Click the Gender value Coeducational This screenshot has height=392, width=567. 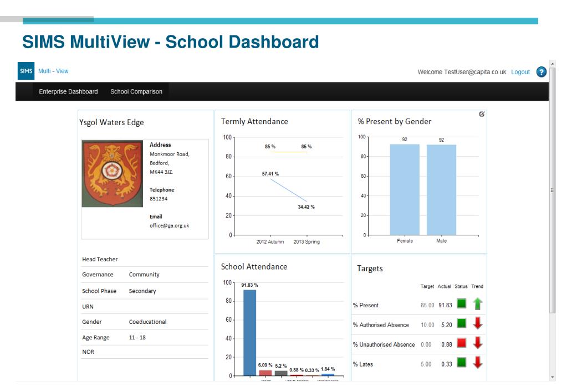(x=147, y=322)
